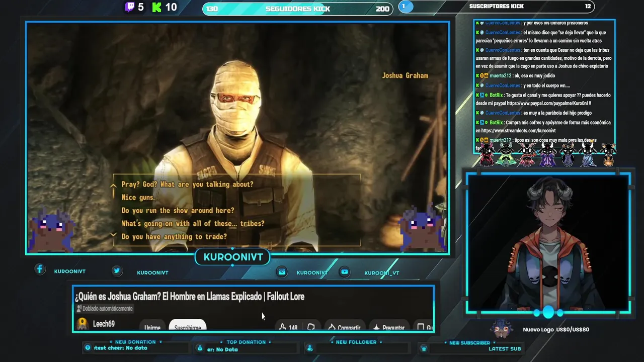Click the YouTube icon beside KUROONI_VT
The image size is (644, 362).
345,271
